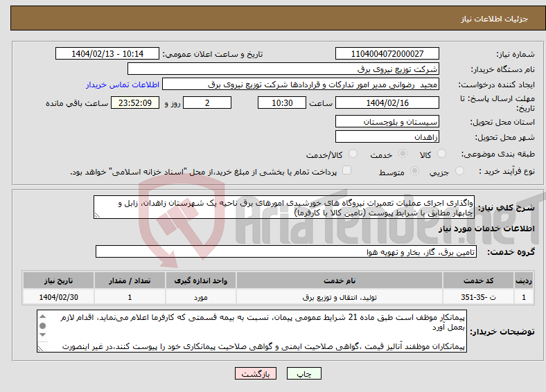The image size is (546, 392).
Task: Click the مورد unit cell
Action: (200, 297)
